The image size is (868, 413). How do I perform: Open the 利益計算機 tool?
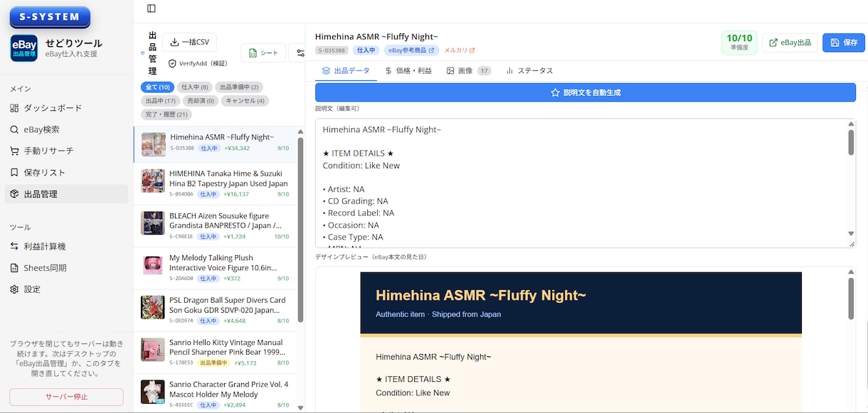tap(66, 246)
